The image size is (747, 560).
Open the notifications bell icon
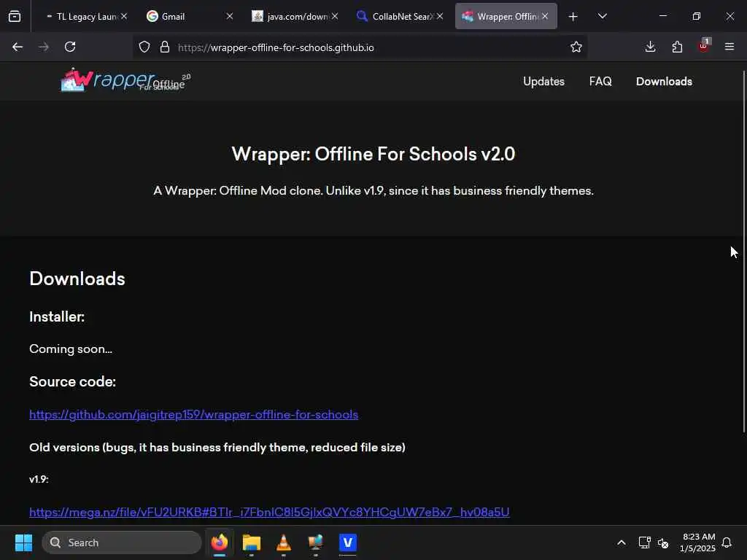point(727,542)
